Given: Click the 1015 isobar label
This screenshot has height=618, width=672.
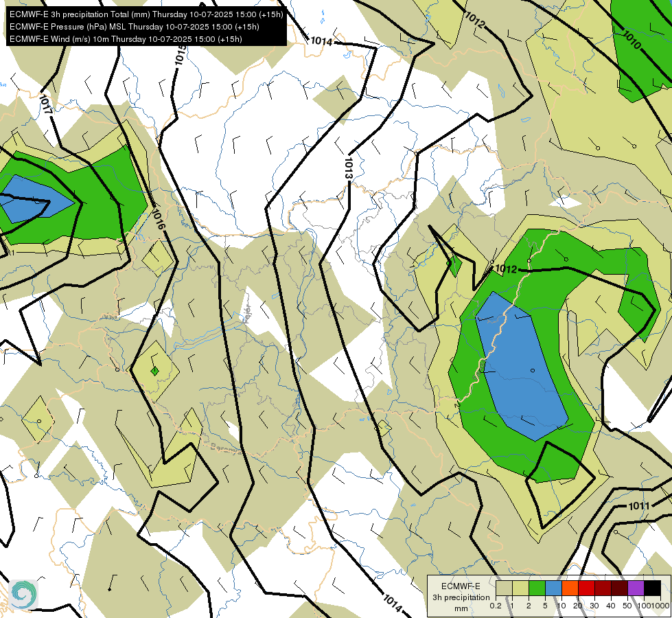Looking at the screenshot, I should point(180,55).
